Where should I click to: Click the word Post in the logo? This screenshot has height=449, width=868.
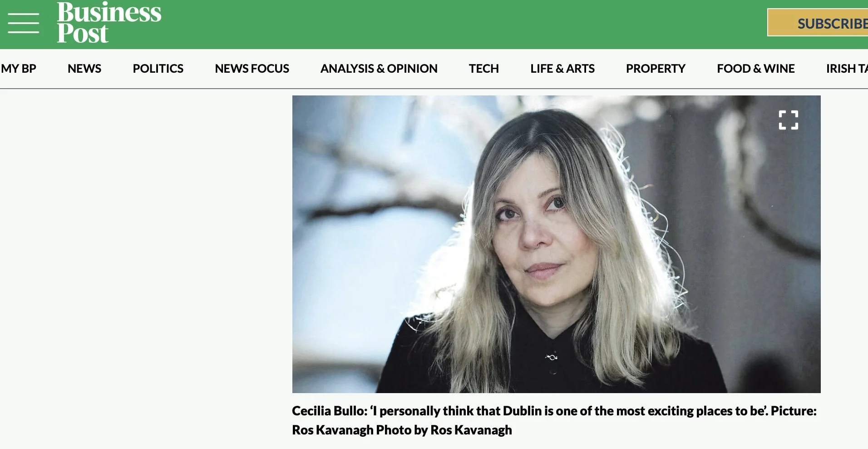(83, 34)
